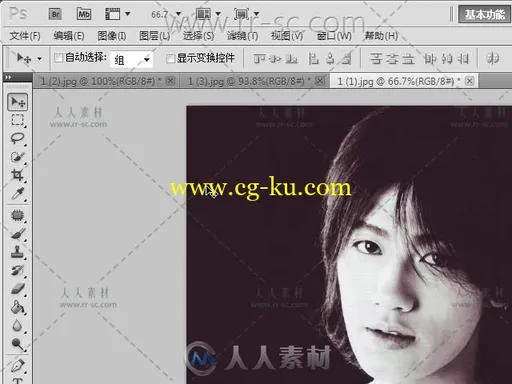Select the Pen tool
Image resolution: width=512 pixels, height=384 pixels.
tap(18, 365)
